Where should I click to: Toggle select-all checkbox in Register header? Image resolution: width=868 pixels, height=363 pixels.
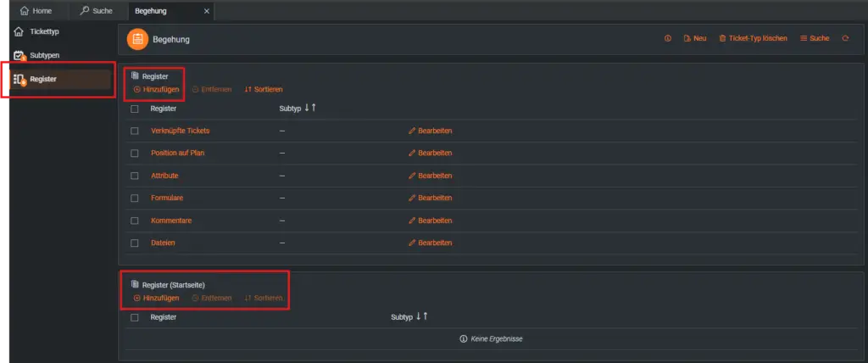[135, 109]
